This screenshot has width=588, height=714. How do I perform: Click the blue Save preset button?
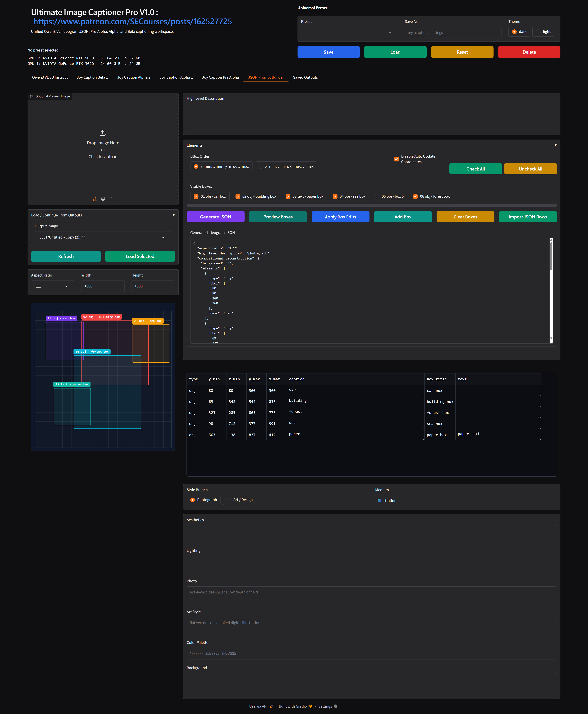click(x=329, y=52)
